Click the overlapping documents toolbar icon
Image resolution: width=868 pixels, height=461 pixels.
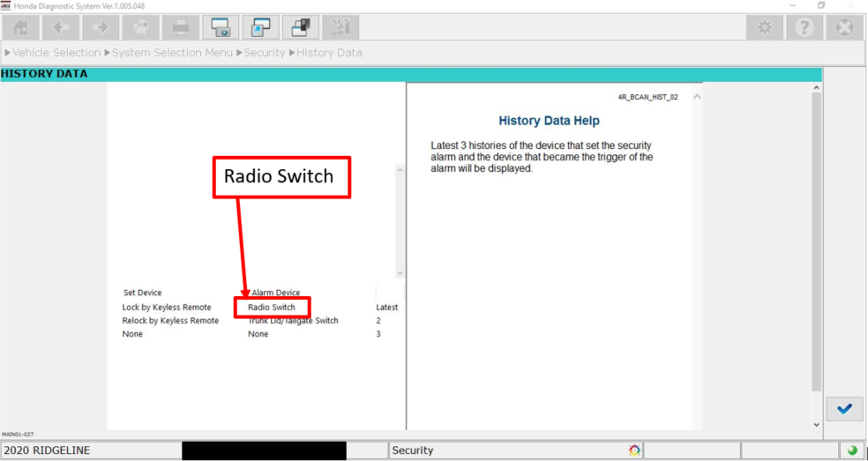pos(300,27)
